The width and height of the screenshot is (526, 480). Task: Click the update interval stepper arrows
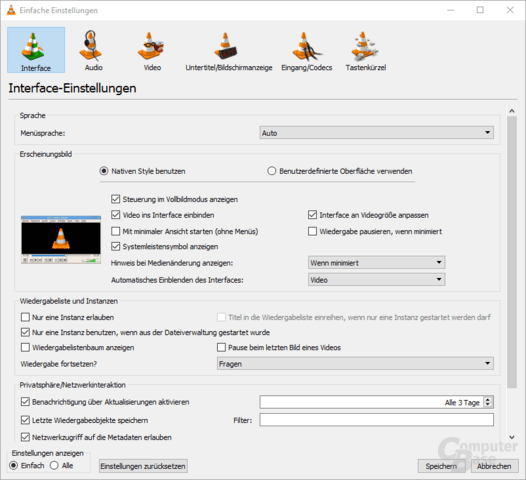point(488,402)
